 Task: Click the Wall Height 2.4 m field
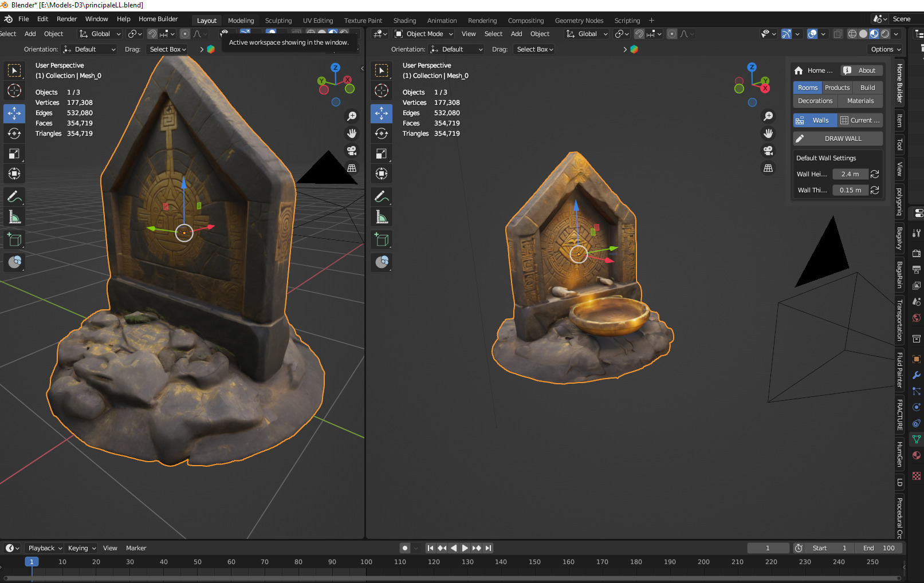[x=850, y=174]
